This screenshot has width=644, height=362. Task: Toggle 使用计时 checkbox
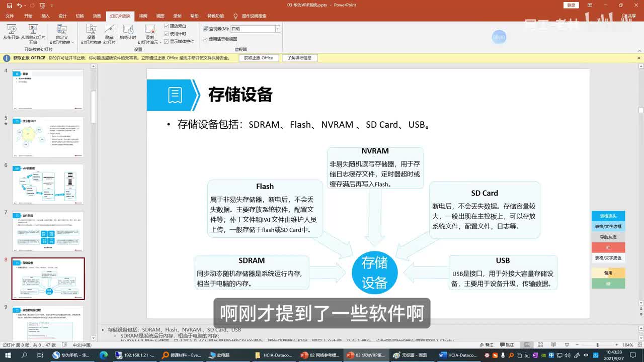[x=167, y=34]
